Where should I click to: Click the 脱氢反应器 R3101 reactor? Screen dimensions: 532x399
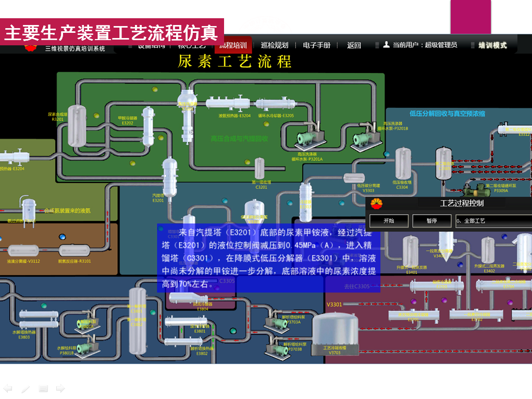(75, 251)
